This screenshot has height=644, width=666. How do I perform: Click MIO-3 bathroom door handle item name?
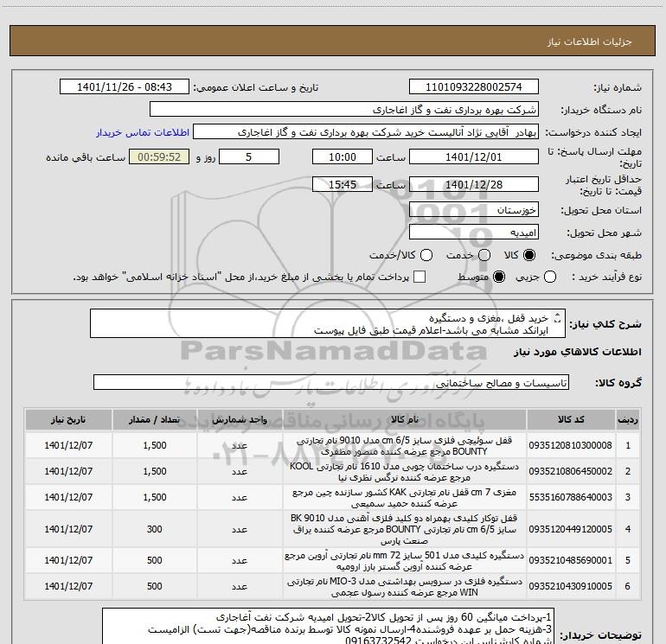[x=405, y=587]
